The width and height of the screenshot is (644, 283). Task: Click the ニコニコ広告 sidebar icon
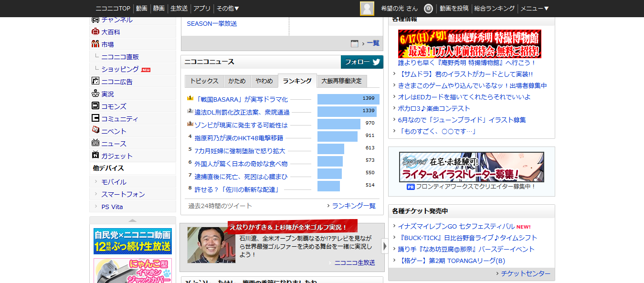[x=95, y=82]
